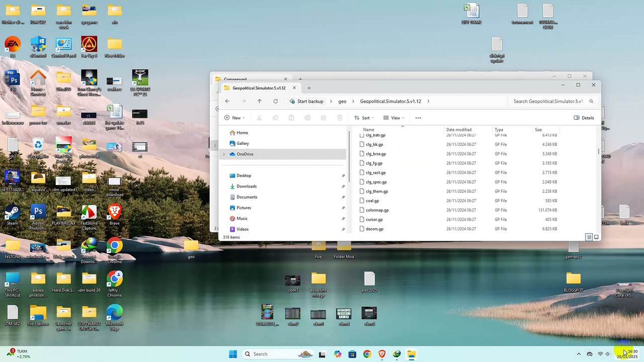Click the file list vertical scrollbar
The width and height of the screenshot is (644, 362).
point(598,151)
